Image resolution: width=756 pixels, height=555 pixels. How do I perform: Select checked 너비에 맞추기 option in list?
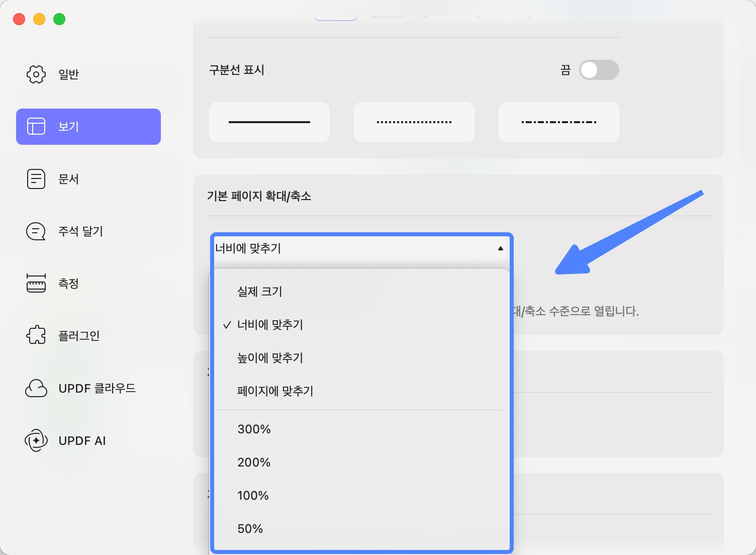coord(360,325)
